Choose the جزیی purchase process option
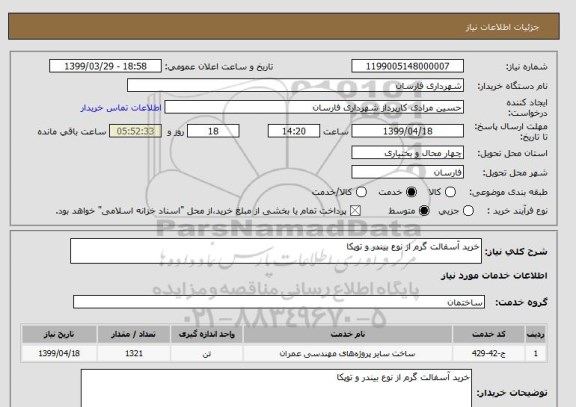Screen dimensions: 576x407 [468, 211]
